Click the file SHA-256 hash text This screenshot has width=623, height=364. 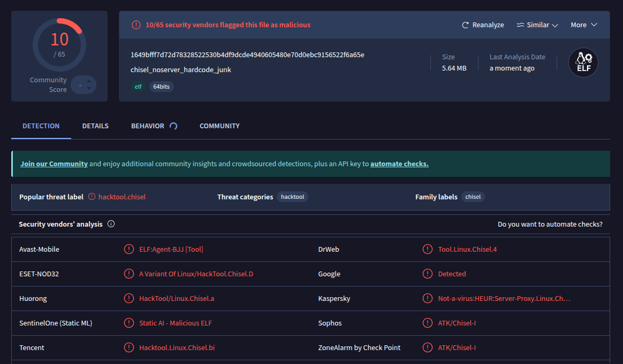(247, 55)
